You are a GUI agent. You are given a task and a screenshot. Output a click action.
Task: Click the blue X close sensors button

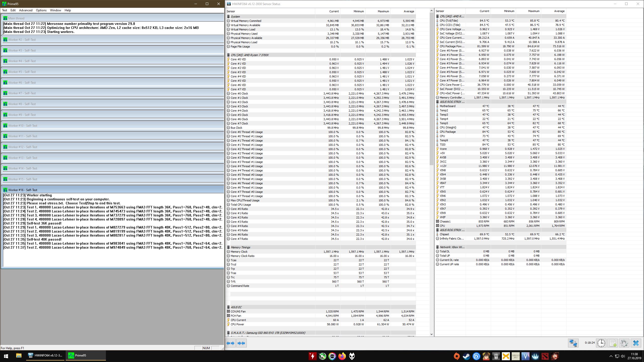tap(636, 343)
